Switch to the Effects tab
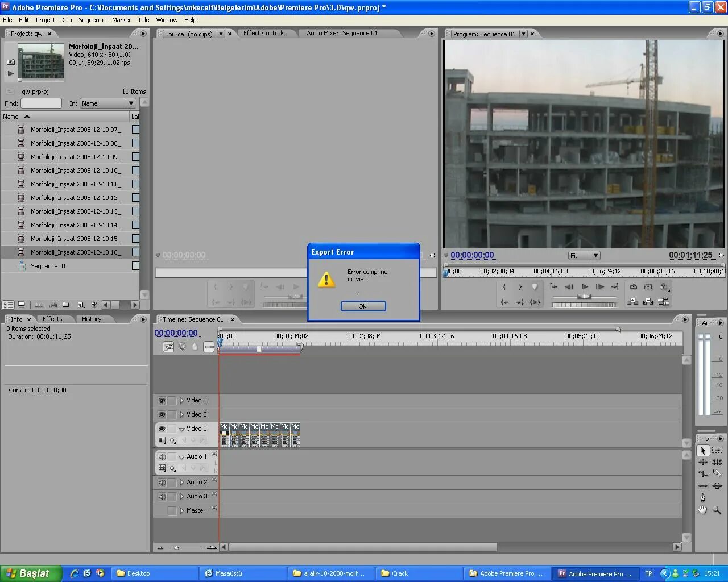 (52, 319)
